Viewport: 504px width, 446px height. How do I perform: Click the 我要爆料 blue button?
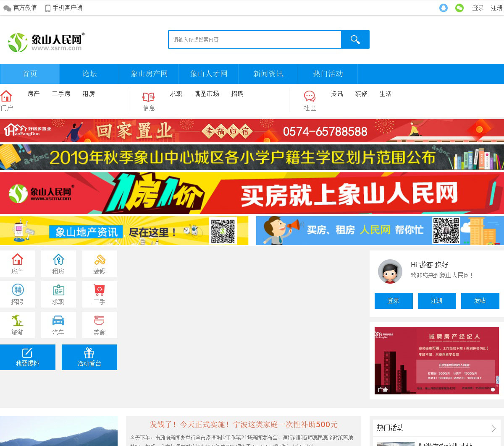pyautogui.click(x=28, y=357)
